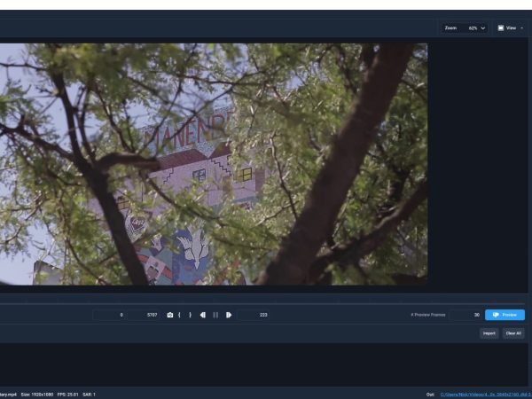Click the '# Preview Frames' label
The height and width of the screenshot is (399, 532).
[428, 315]
